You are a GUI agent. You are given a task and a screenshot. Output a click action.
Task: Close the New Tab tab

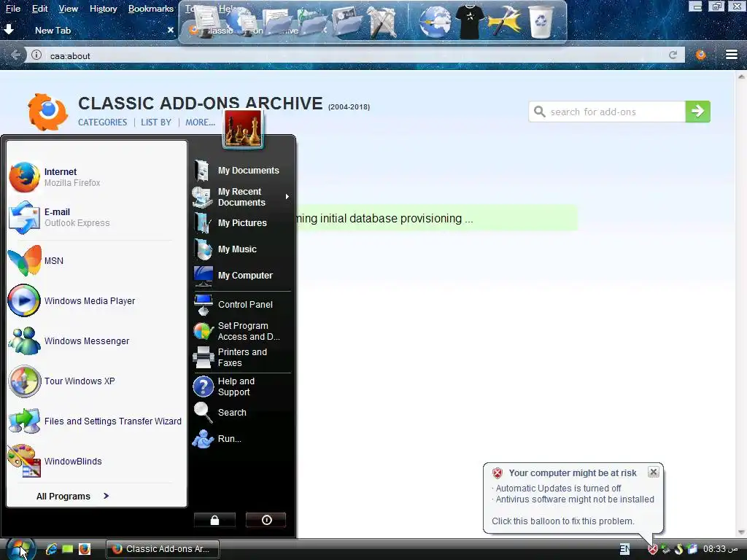(x=171, y=30)
